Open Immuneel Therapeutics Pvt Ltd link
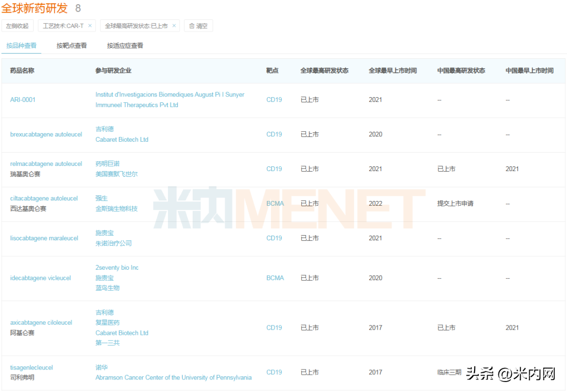Screen dimensions: 567x392 coord(136,105)
